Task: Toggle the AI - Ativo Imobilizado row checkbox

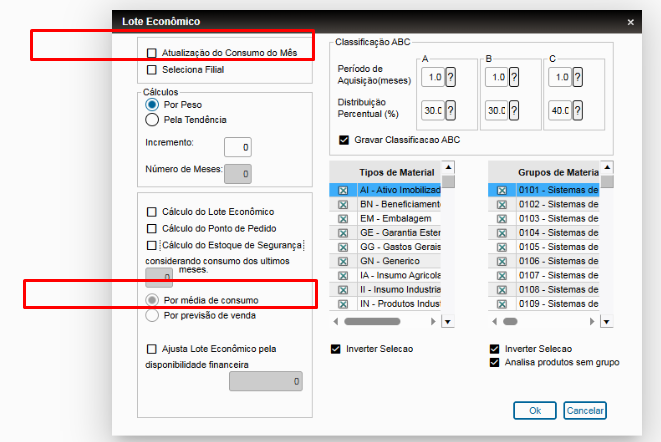Action: click(343, 191)
